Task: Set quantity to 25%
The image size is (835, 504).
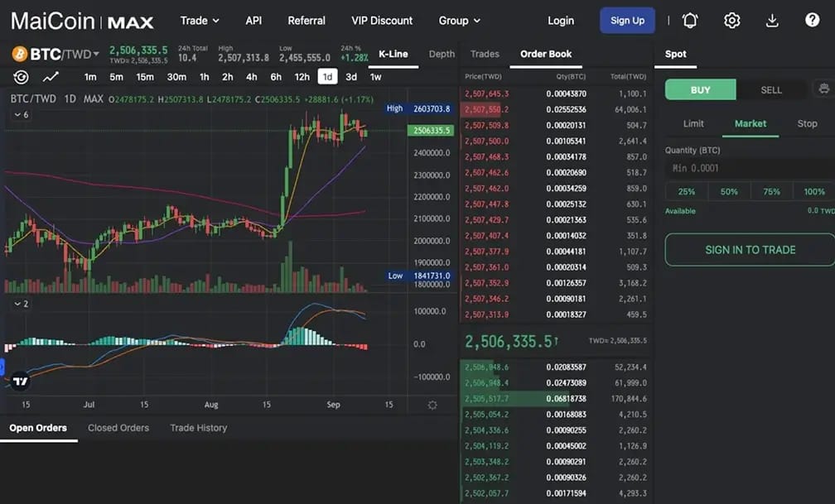Action: 687,192
